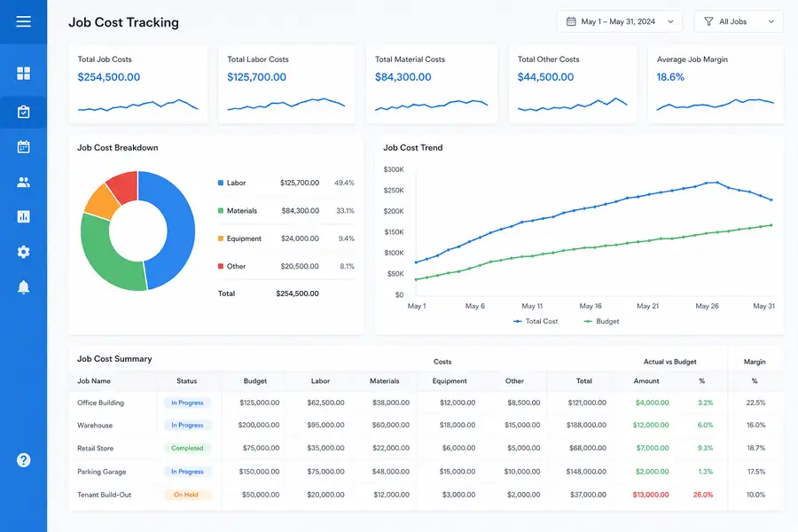Sort by the Amount column header
This screenshot has height=532, width=798.
646,380
